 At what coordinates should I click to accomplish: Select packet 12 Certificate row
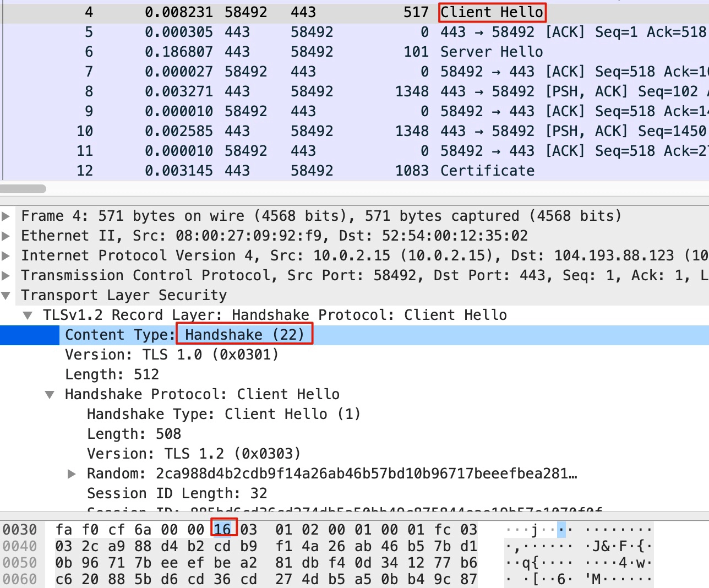[354, 171]
